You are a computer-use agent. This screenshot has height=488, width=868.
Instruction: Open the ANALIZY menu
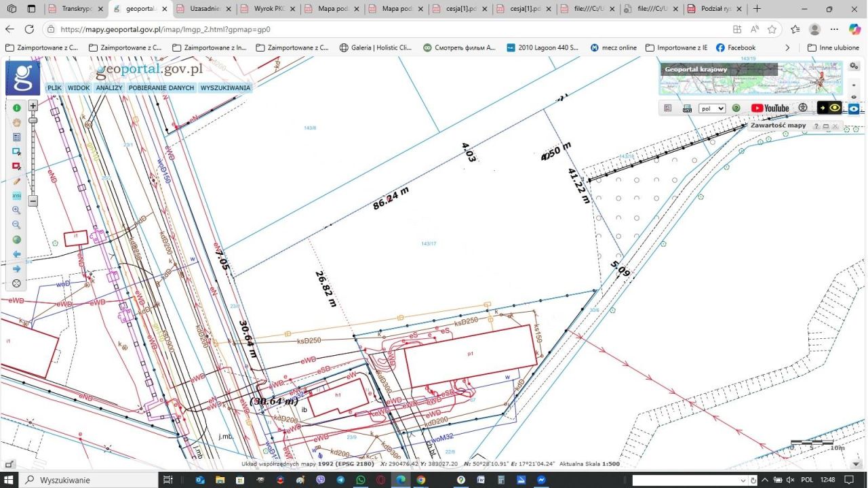tap(109, 88)
